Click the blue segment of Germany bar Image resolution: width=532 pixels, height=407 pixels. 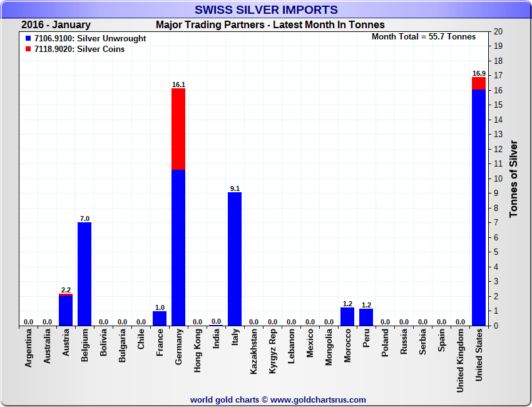(x=178, y=247)
